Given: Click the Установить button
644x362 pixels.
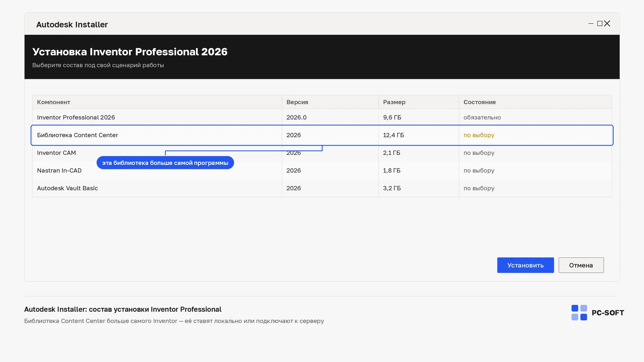Looking at the screenshot, I should 525,265.
